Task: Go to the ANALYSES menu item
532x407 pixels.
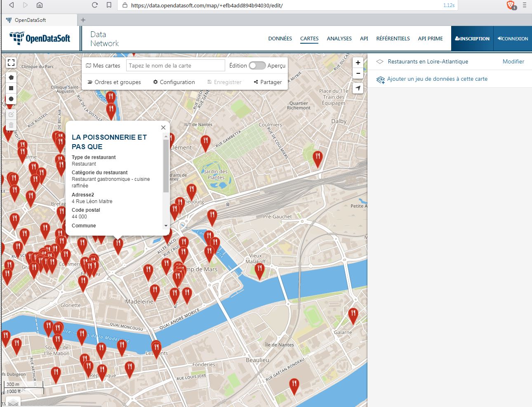Action: (x=339, y=39)
